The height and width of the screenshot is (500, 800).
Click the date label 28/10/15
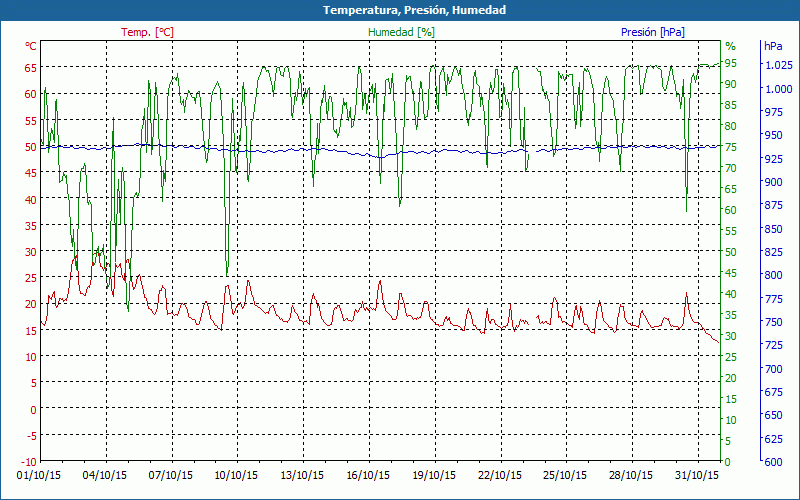[x=631, y=475]
